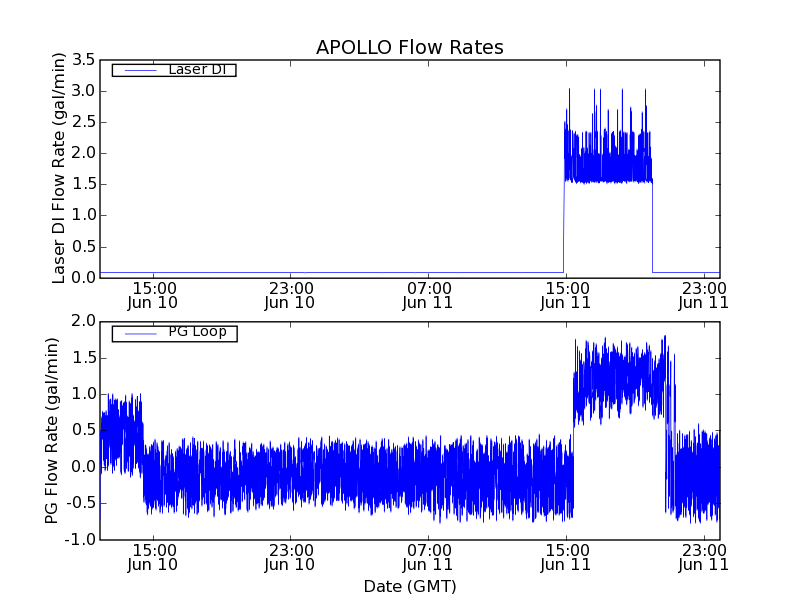Click the PG Flow Rate y-axis label
The height and width of the screenshot is (600, 800).
52,430
